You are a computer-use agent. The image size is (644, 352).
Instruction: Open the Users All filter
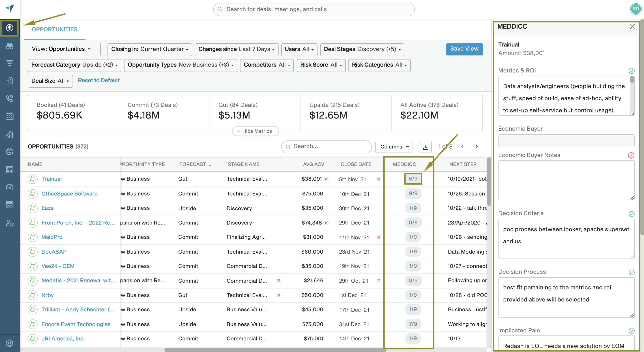(299, 49)
